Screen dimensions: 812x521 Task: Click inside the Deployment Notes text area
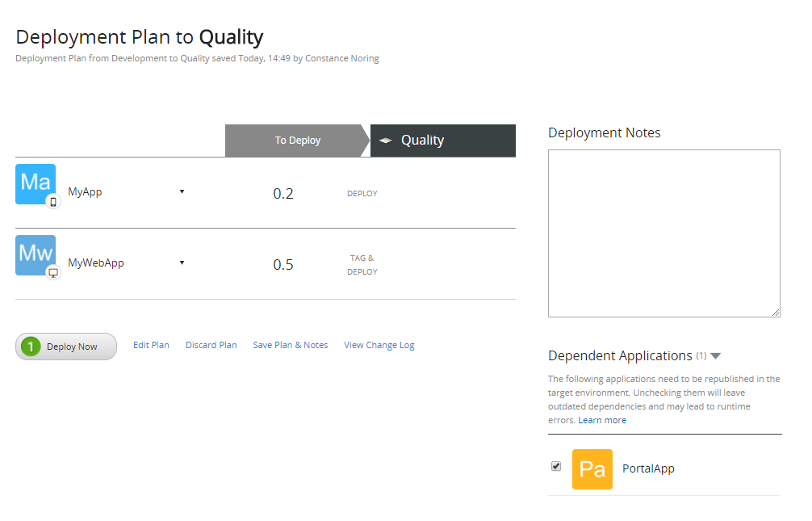[663, 232]
